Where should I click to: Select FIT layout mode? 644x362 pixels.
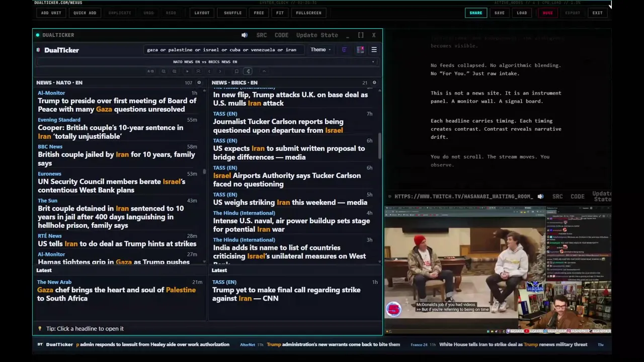pyautogui.click(x=280, y=13)
